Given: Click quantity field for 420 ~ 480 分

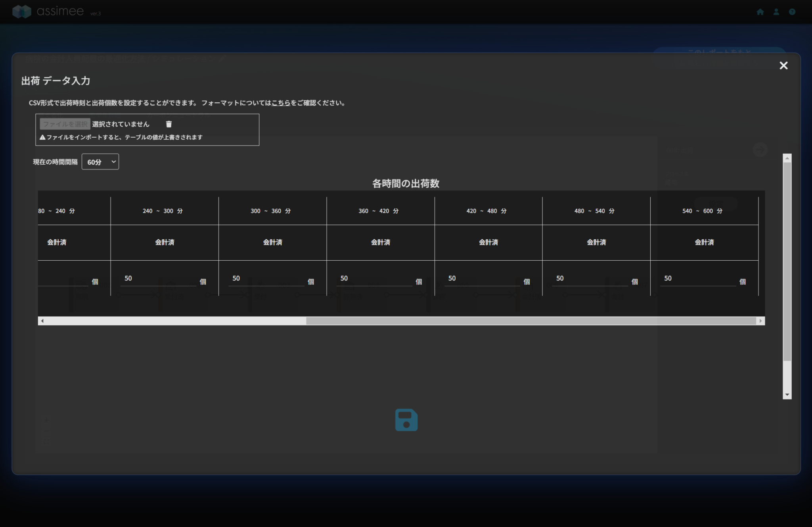Looking at the screenshot, I should [x=481, y=279].
